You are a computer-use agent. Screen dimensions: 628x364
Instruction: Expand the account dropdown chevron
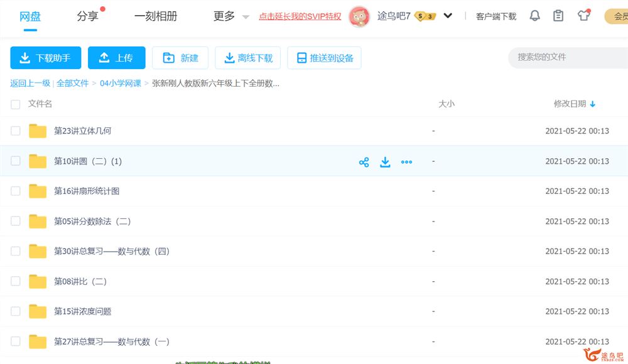(448, 16)
